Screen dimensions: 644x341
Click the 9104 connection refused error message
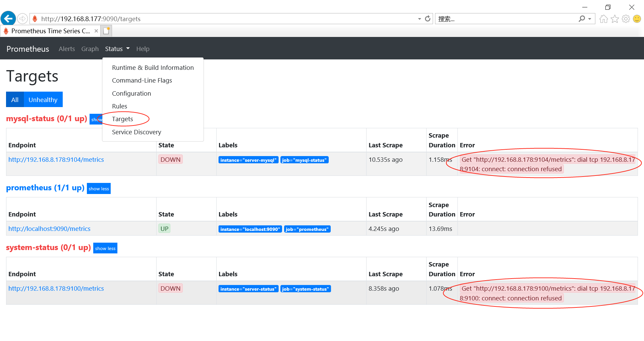[548, 164]
